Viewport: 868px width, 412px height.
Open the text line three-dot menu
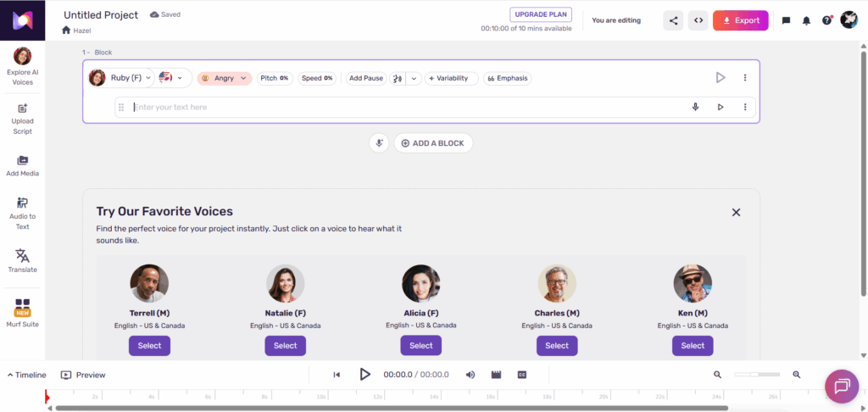click(745, 107)
